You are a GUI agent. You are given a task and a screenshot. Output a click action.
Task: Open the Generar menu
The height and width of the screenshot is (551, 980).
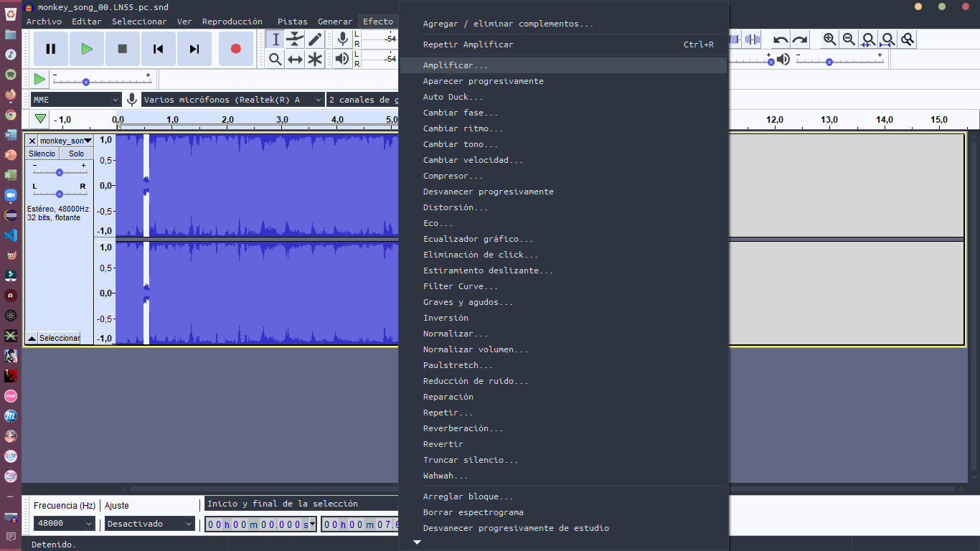coord(335,22)
